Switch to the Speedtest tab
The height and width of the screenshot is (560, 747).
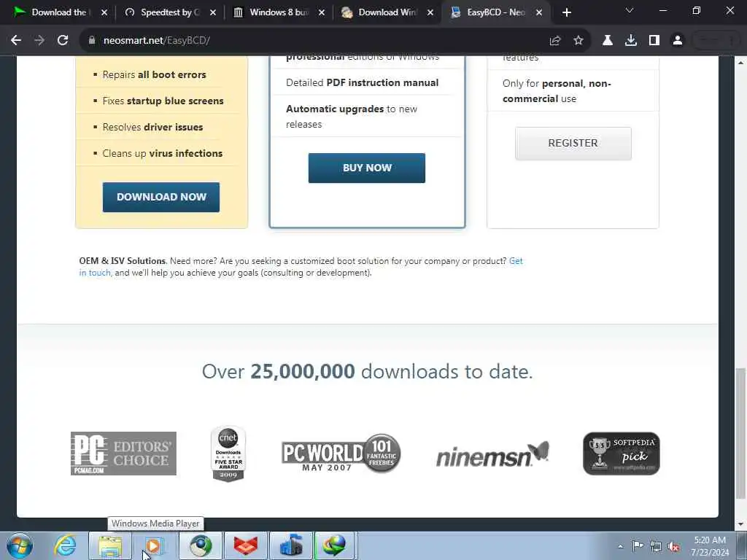pyautogui.click(x=169, y=12)
